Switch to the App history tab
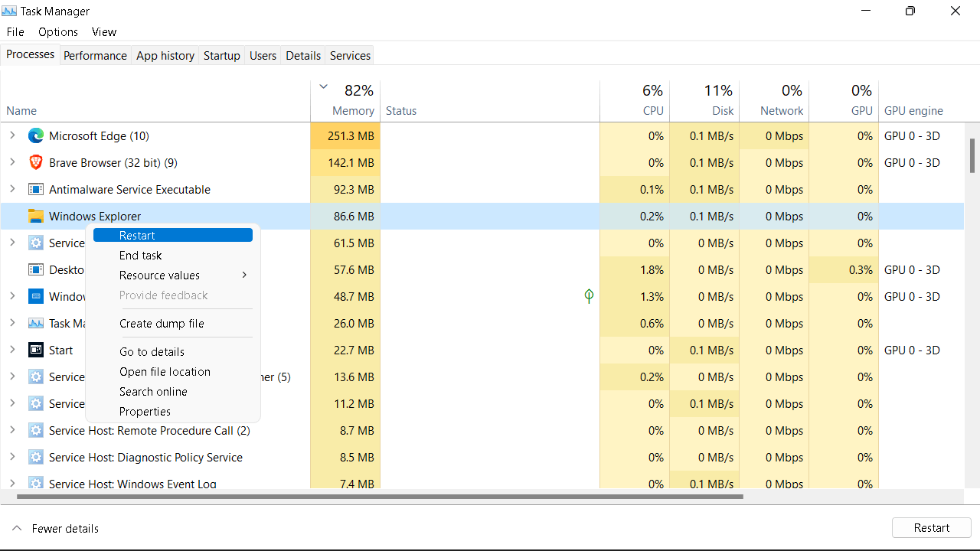Screen dimensions: 980x551 [x=165, y=56]
